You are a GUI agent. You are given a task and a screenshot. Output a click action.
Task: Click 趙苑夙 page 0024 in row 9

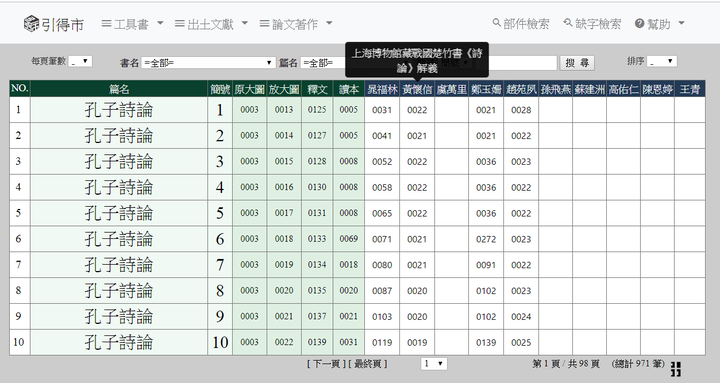click(x=521, y=316)
